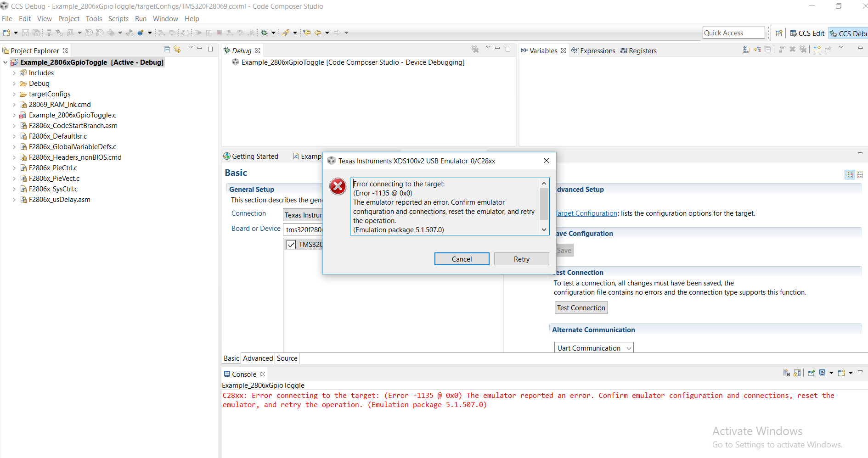Viewport: 868px width, 458px height.
Task: Click the flashlight Search toolbar icon
Action: click(286, 33)
